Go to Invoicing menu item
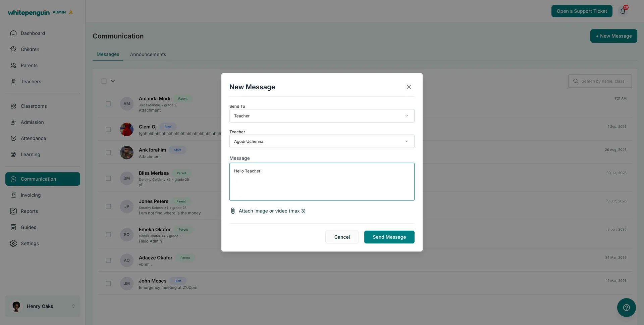Image resolution: width=644 pixels, height=325 pixels. tap(43, 195)
